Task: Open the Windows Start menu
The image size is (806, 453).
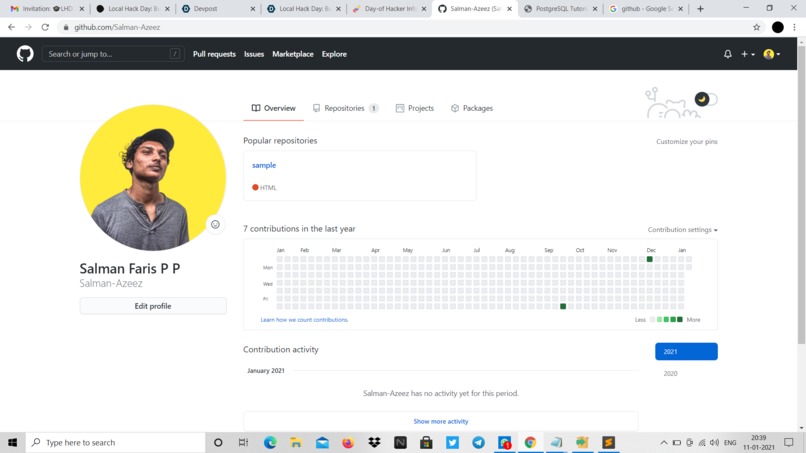Action: click(x=12, y=442)
